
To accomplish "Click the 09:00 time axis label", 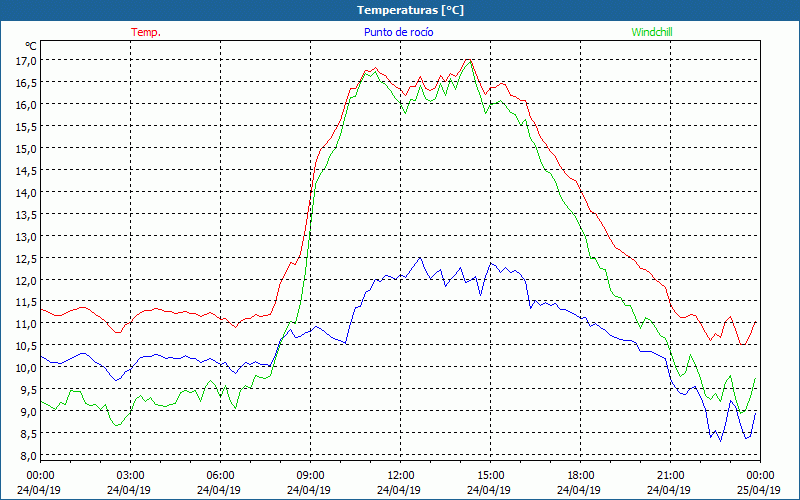I will (310, 476).
